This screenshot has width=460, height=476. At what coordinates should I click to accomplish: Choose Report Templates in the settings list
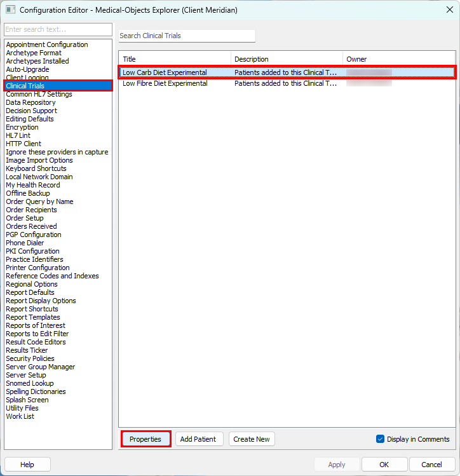[x=33, y=317]
